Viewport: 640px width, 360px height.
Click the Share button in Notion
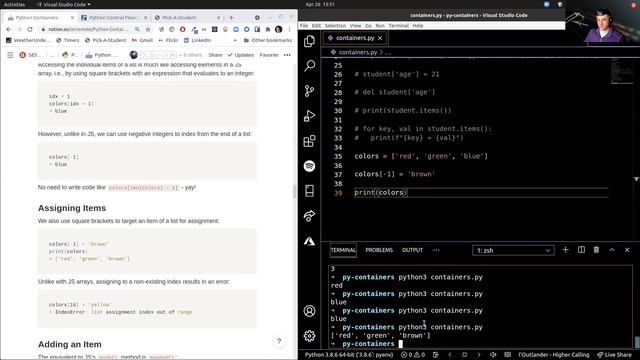point(216,55)
